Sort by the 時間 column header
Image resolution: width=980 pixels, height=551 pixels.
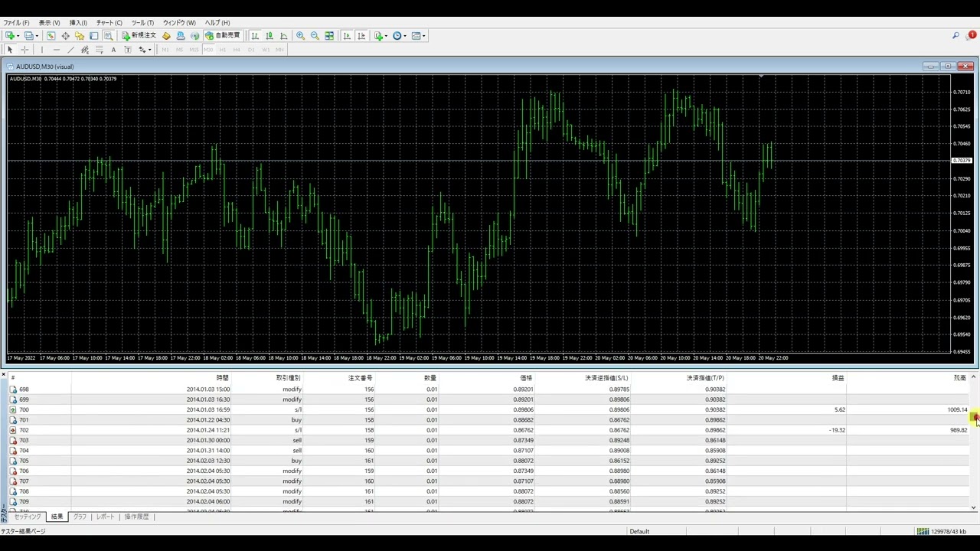pos(222,378)
